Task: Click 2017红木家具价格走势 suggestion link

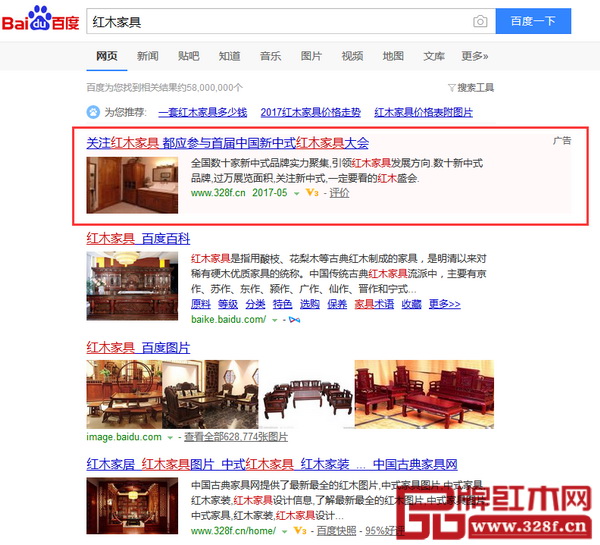Action: pos(310,112)
